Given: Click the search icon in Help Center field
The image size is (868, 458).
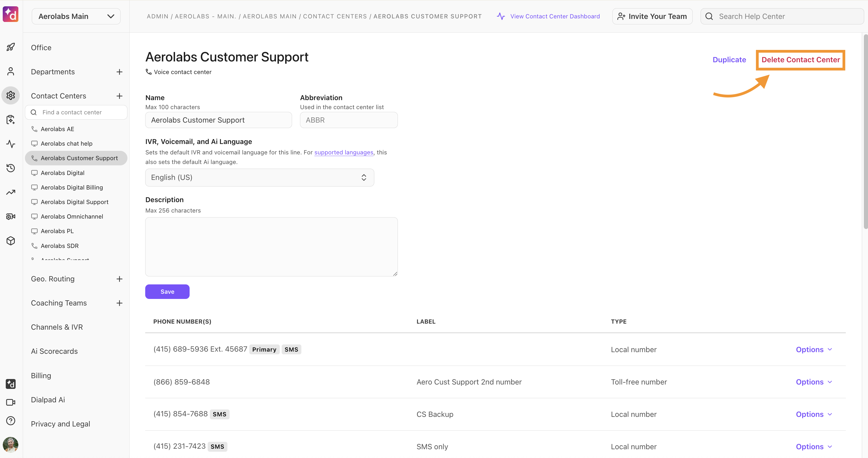Looking at the screenshot, I should click(709, 16).
